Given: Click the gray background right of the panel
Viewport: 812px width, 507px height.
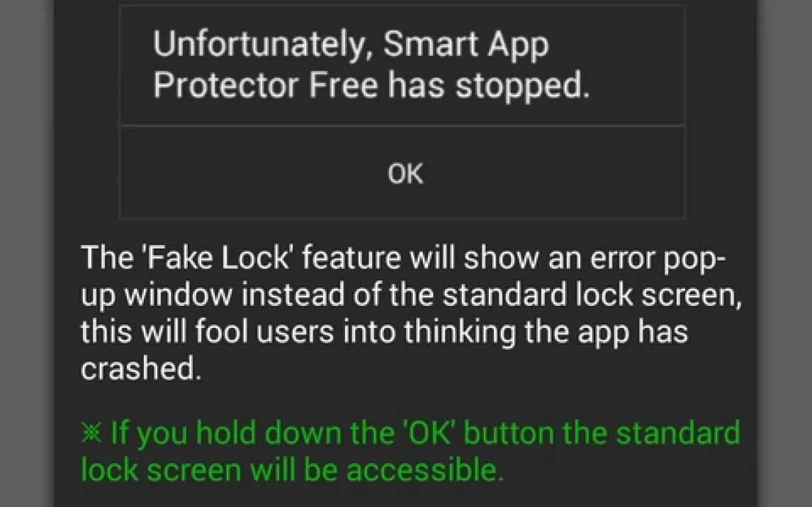Looking at the screenshot, I should coord(784,253).
